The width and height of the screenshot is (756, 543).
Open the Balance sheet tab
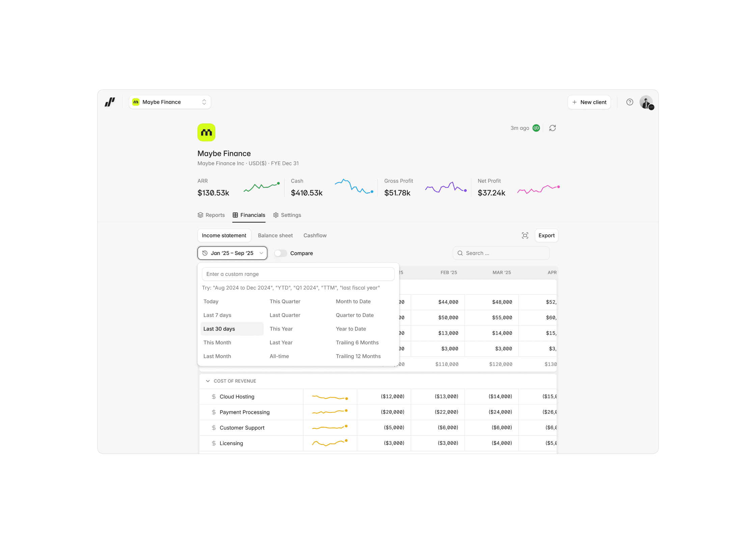click(x=275, y=235)
